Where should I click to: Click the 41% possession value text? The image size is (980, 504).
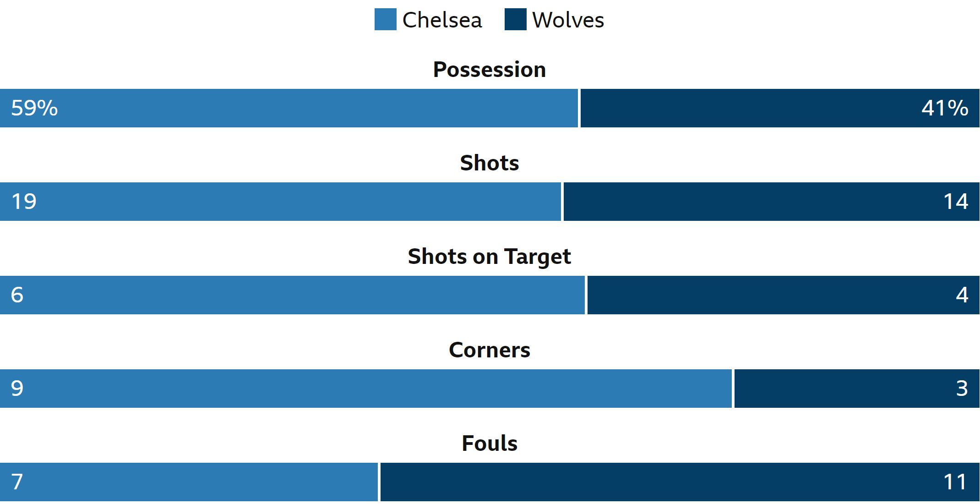[x=945, y=108]
